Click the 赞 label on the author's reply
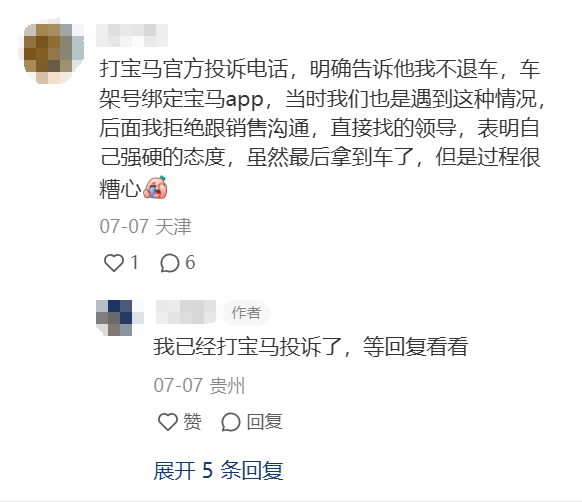Screen dimensions: 582x502 192,422
